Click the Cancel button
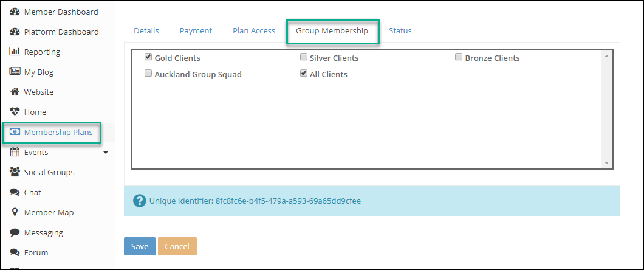644x270 pixels. click(x=177, y=246)
